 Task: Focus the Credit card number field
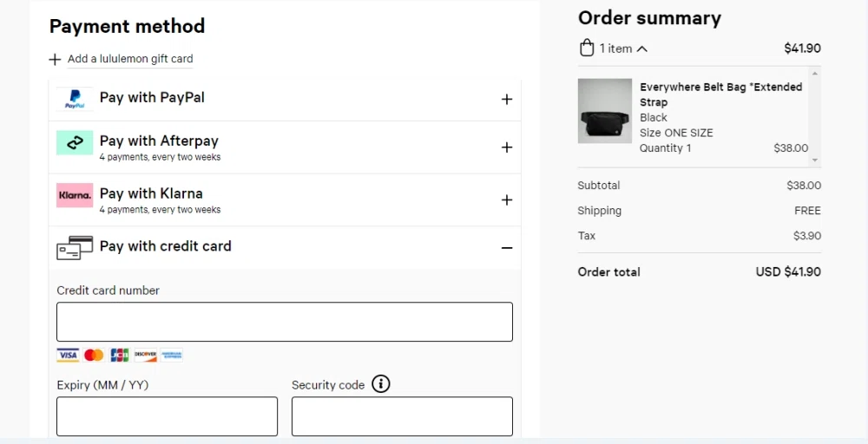click(284, 322)
